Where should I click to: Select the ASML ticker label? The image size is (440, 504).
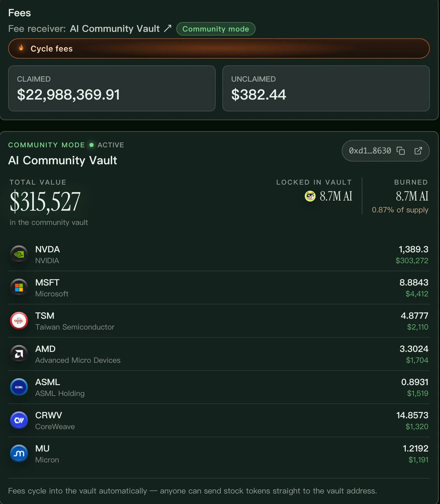pos(47,382)
